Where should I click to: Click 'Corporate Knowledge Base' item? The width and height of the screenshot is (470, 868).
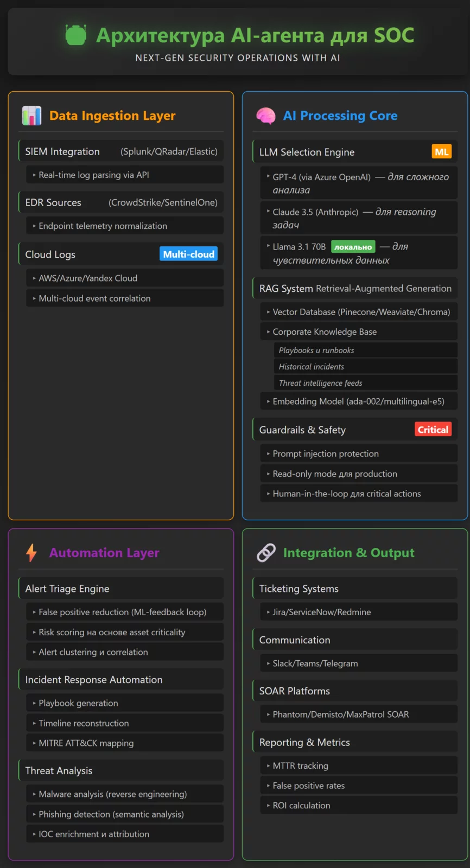click(359, 332)
